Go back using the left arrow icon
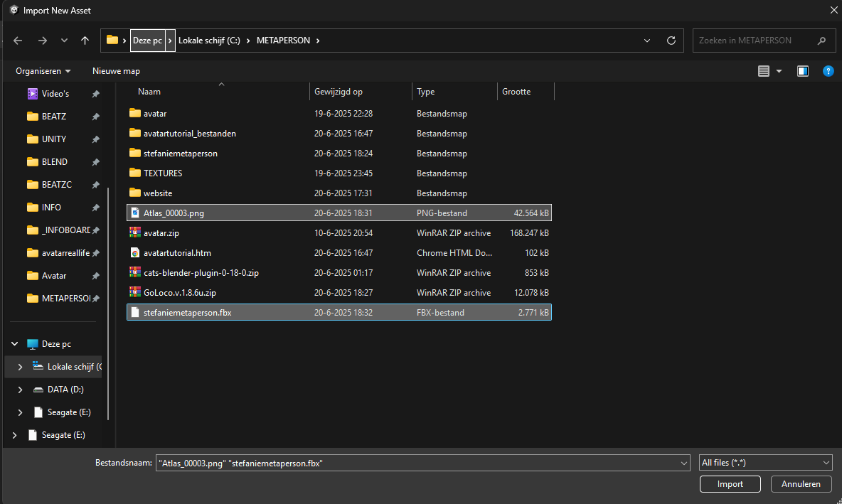Screen dimensions: 842x504 18,41
